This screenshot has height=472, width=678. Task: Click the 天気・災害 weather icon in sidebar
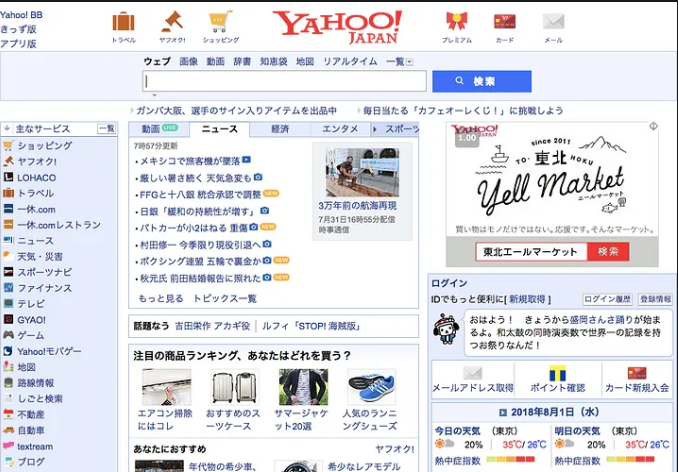point(8,256)
